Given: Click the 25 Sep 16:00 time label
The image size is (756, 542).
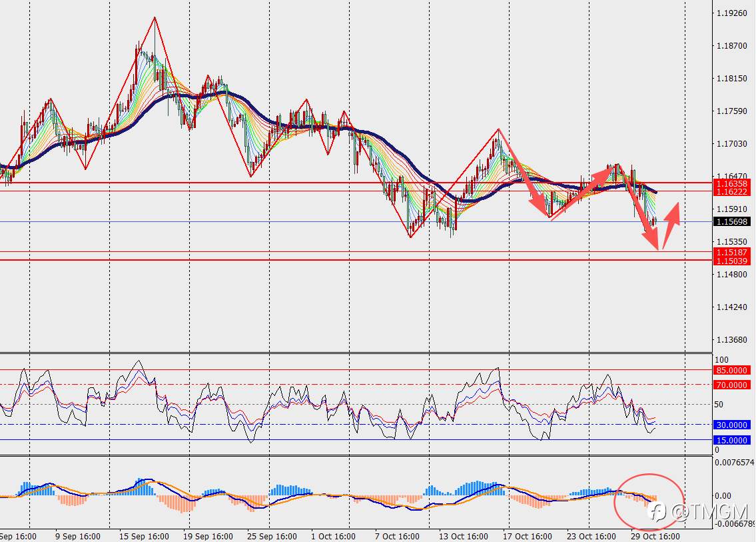Looking at the screenshot, I should 272,536.
